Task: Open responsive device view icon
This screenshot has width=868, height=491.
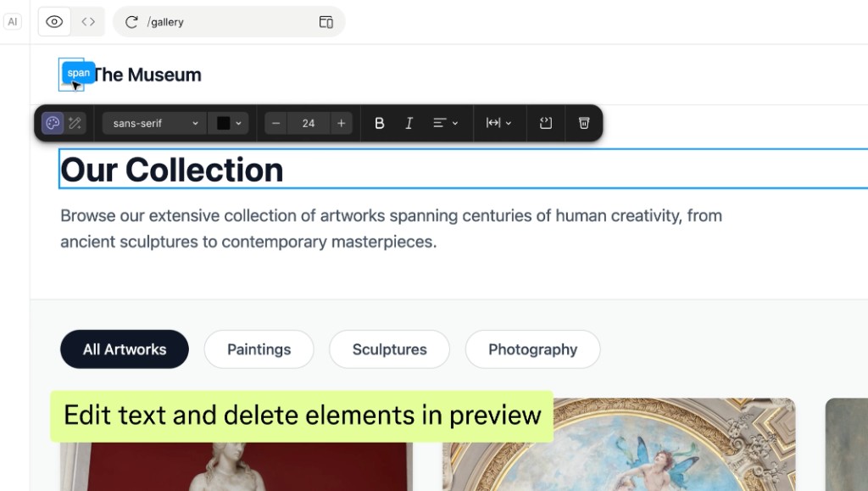Action: tap(326, 22)
